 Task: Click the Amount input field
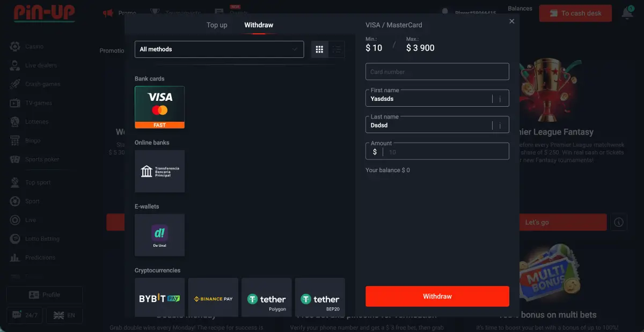tap(437, 151)
